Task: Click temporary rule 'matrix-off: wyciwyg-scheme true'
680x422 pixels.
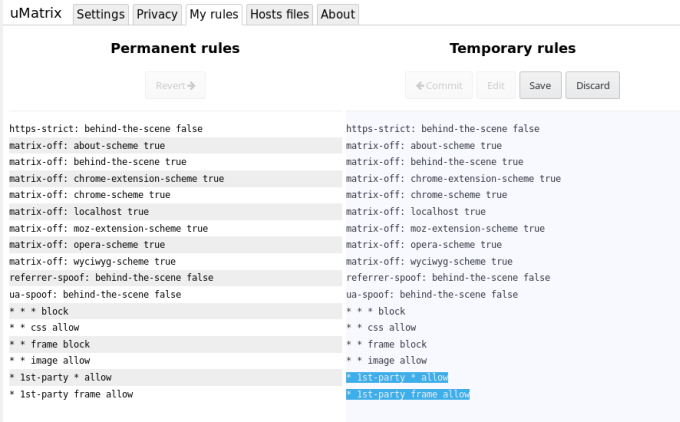Action: click(429, 262)
